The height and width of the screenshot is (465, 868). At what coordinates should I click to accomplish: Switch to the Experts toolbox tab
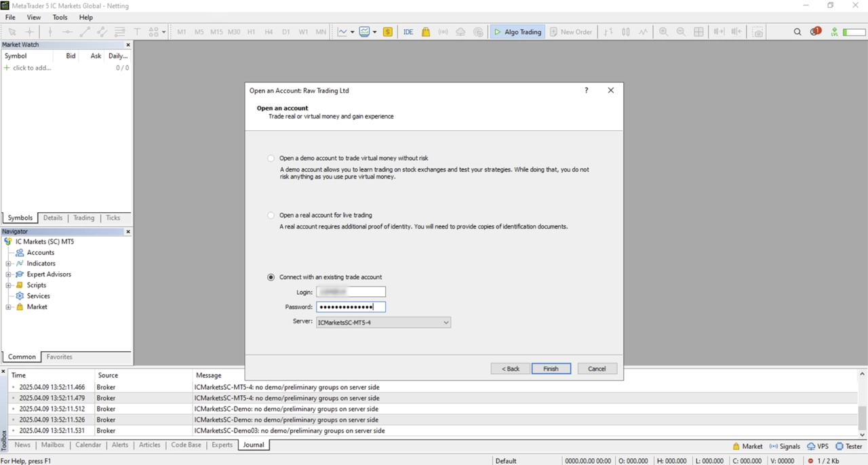[222, 445]
